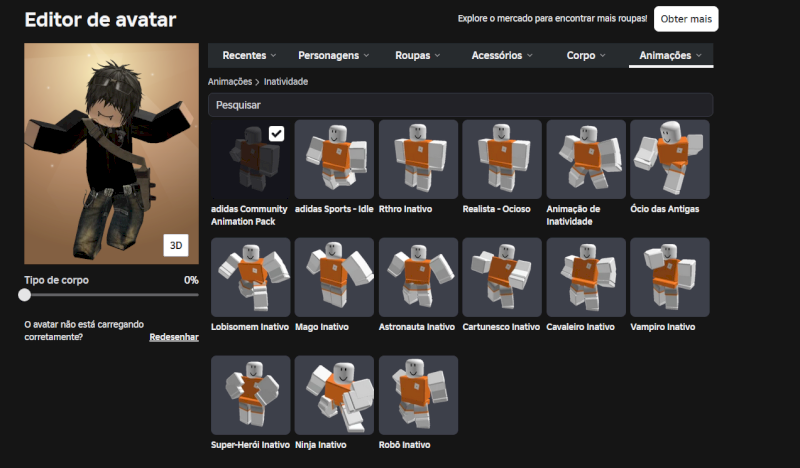
Task: Choose the Lobisomem Inativo animation thumbnail
Action: coord(251,277)
